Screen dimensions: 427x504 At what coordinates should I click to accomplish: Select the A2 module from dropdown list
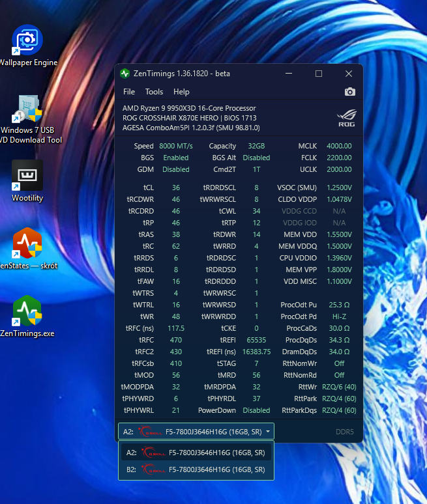coord(196,453)
